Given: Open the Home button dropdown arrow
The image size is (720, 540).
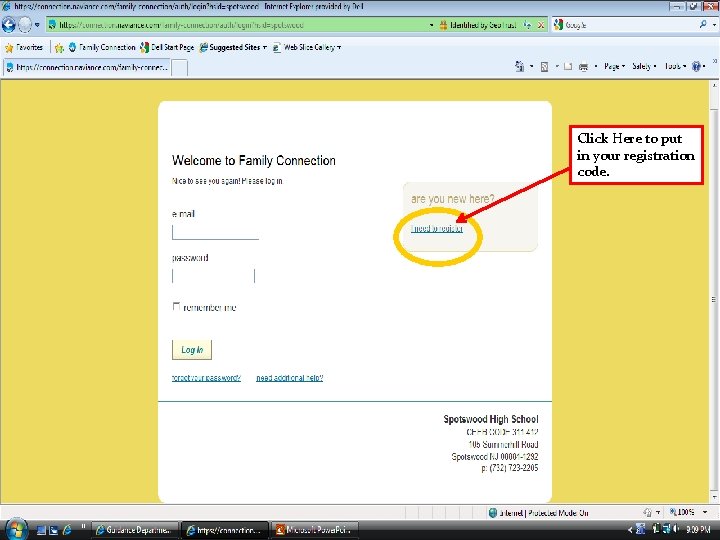Looking at the screenshot, I should [532, 67].
